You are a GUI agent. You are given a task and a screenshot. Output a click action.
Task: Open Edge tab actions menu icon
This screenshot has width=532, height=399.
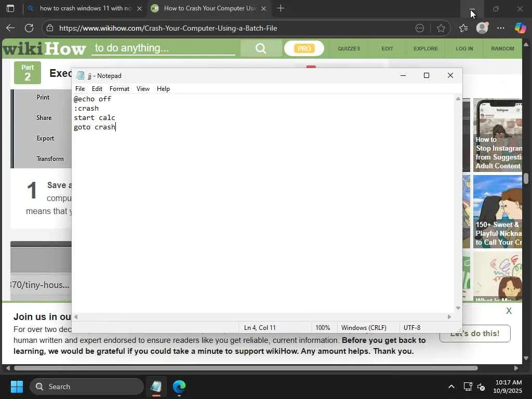(10, 8)
